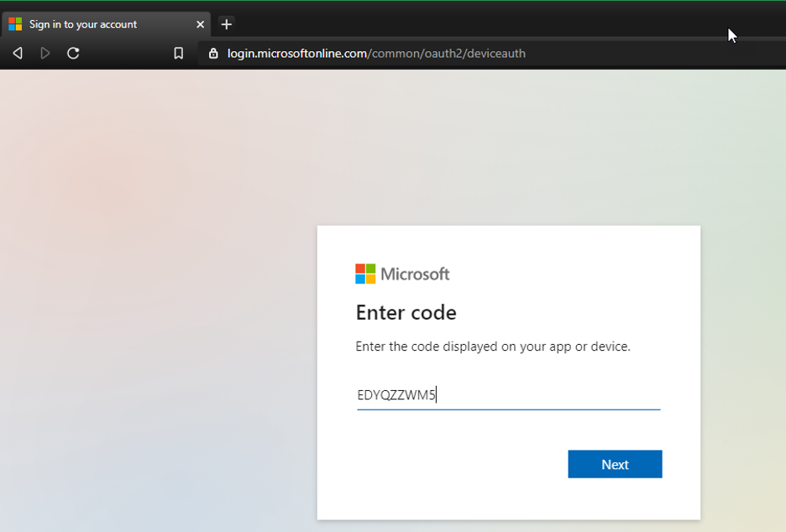Click the Microsoft logo in the sign-in card
The image size is (786, 532).
[402, 274]
